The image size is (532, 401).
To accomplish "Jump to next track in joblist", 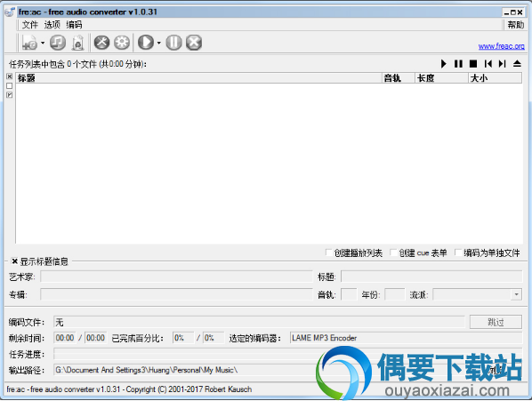I will click(x=502, y=64).
